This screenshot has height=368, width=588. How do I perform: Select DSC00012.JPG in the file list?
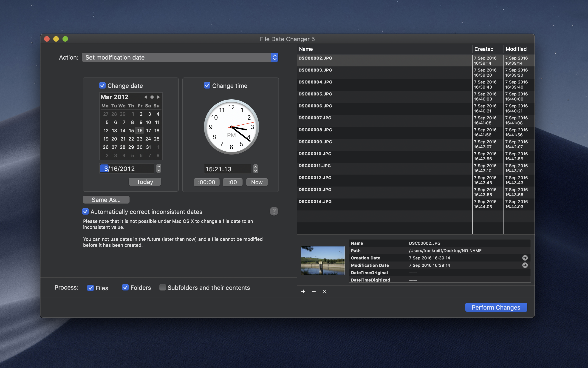point(416,180)
